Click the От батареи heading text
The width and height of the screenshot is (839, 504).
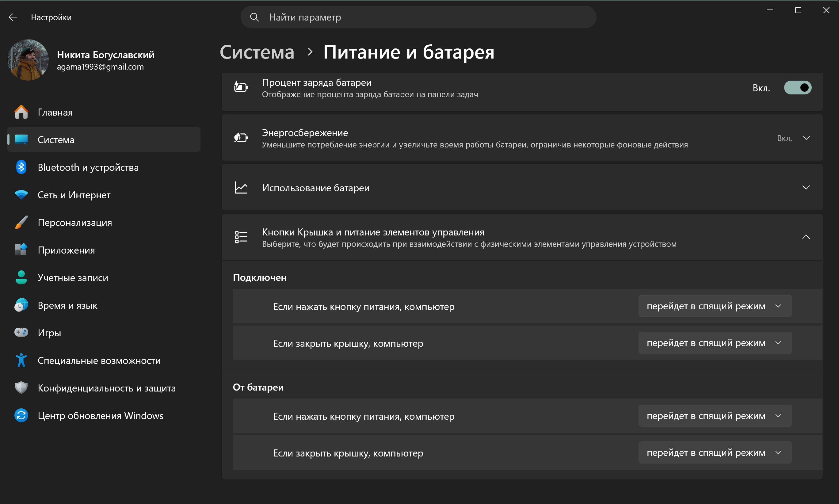[258, 387]
